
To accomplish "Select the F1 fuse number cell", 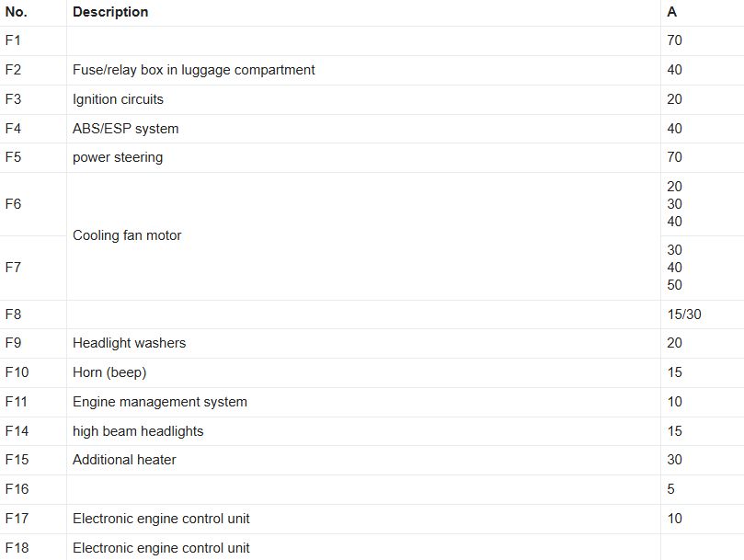I will (13, 40).
